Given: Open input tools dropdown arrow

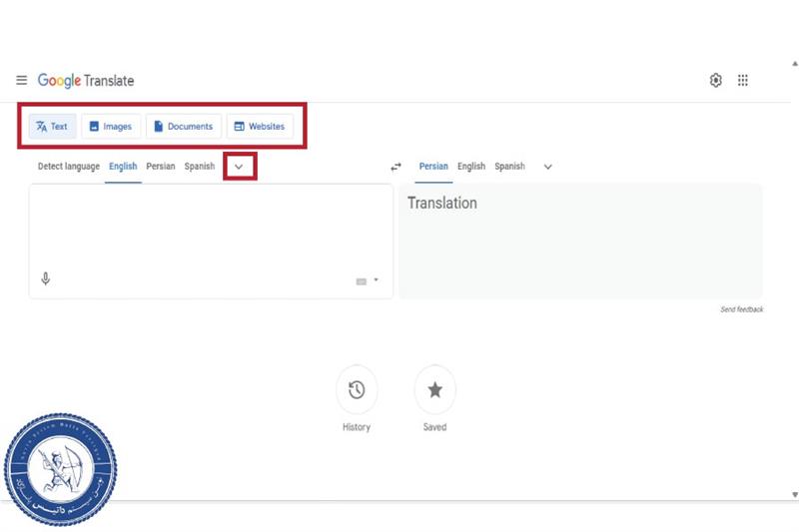Looking at the screenshot, I should point(377,279).
